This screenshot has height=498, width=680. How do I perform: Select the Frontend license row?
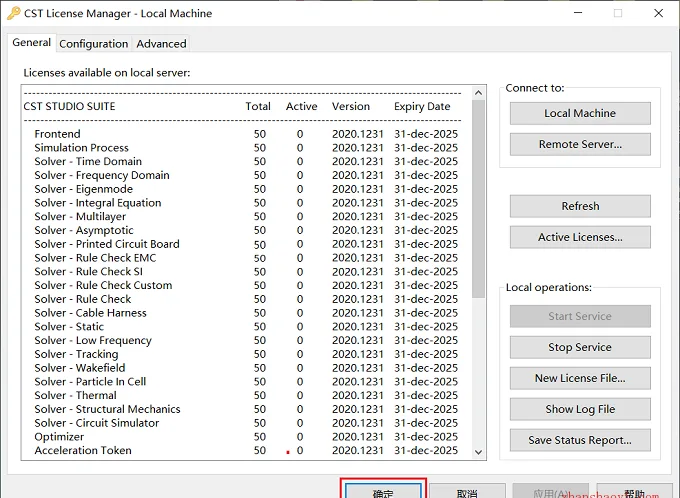(x=246, y=134)
